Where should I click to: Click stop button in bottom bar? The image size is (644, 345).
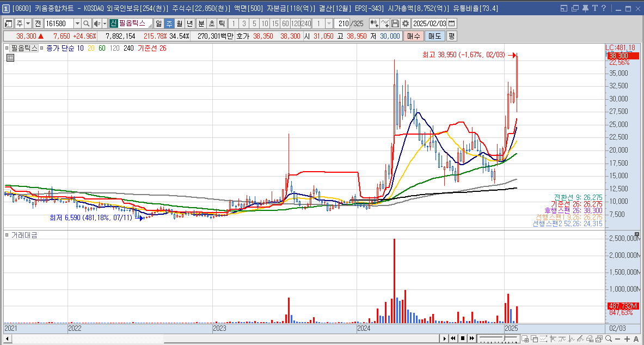pos(463,338)
